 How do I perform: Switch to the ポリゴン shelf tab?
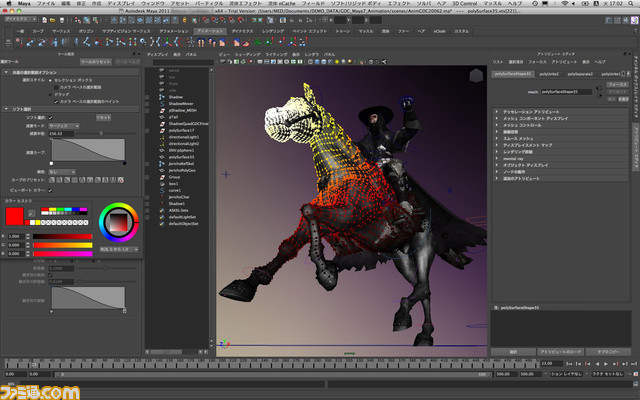(x=86, y=31)
